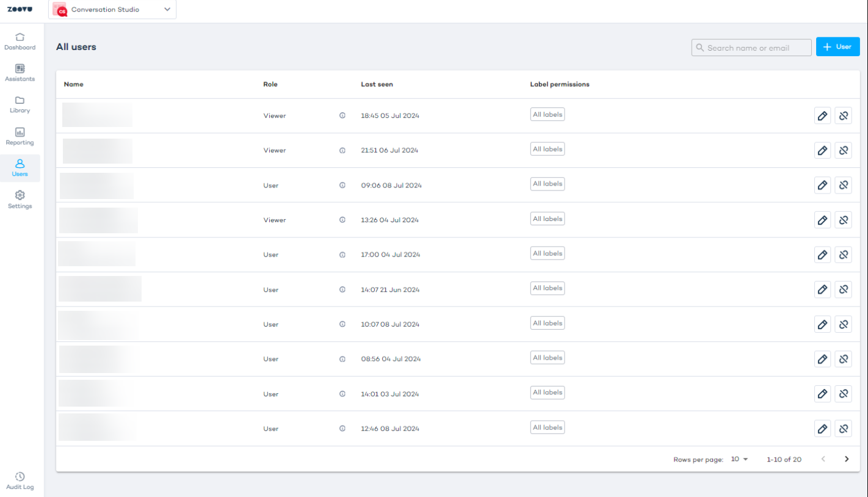Unlink the user last seen 14:07 21 Jun 2024
Screen dimensions: 868x497
pos(844,290)
